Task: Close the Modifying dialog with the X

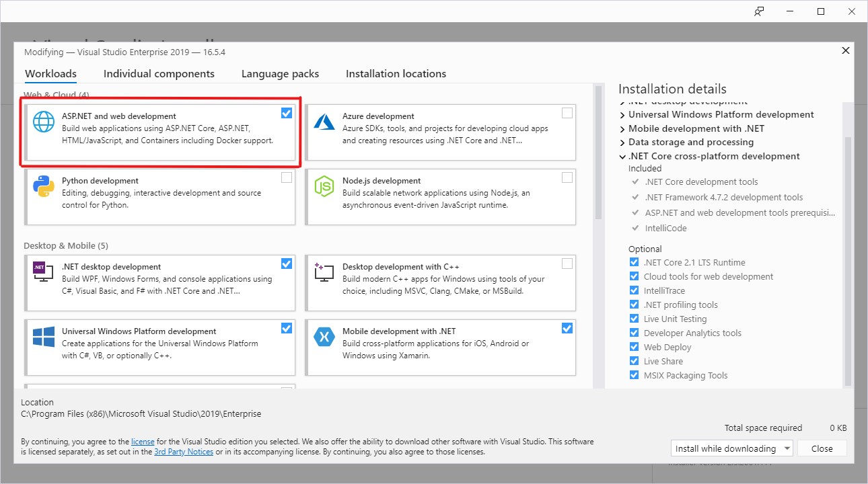Action: [846, 50]
